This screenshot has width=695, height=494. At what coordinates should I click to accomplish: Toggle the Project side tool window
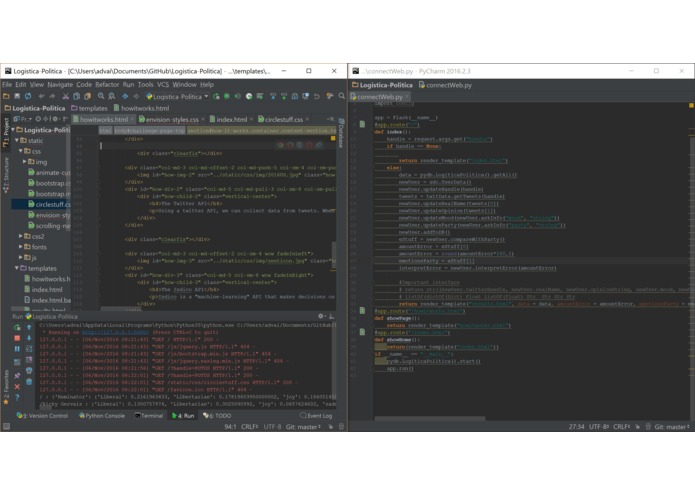coord(6,133)
